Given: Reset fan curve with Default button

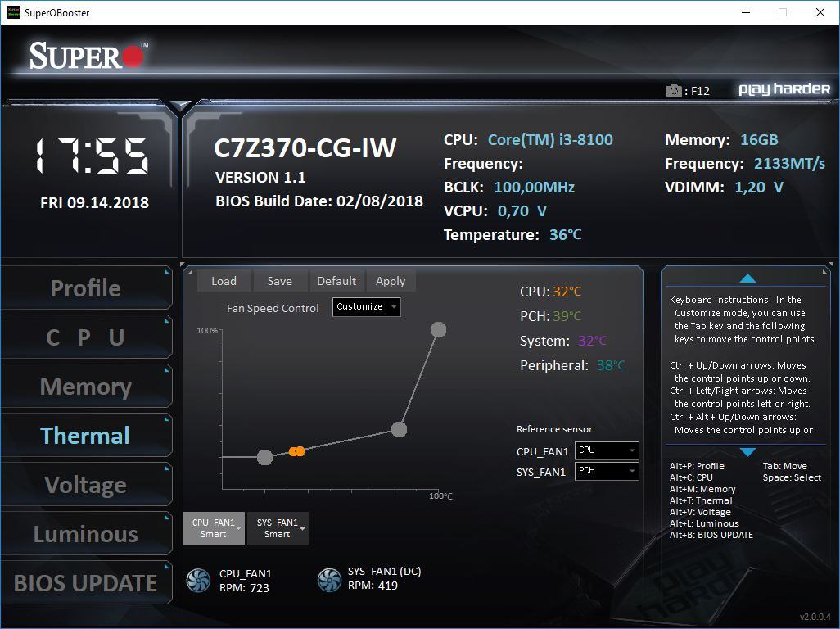Looking at the screenshot, I should click(336, 281).
